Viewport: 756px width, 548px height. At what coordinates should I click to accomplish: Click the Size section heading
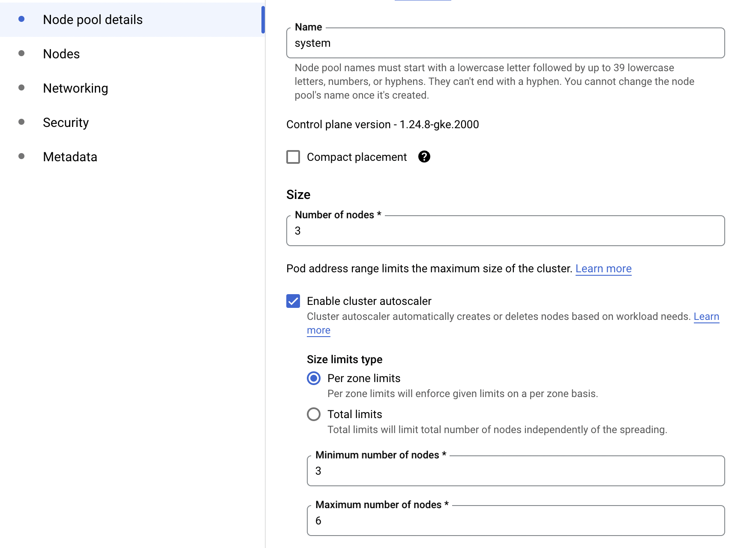point(298,195)
